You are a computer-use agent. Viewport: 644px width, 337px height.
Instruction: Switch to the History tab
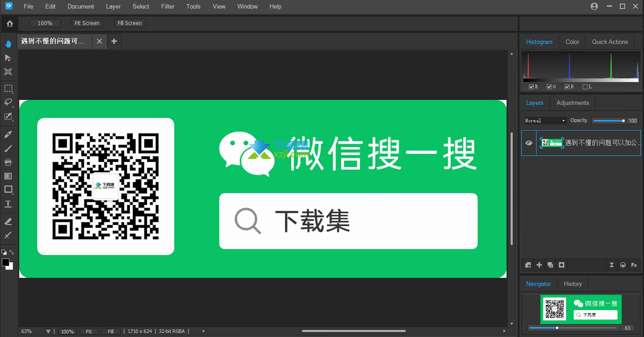tap(573, 284)
